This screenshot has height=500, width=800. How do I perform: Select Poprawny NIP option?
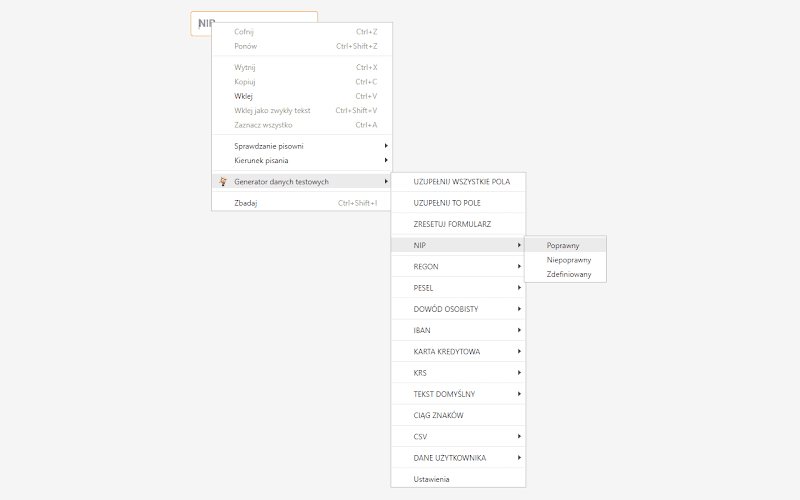pos(565,245)
